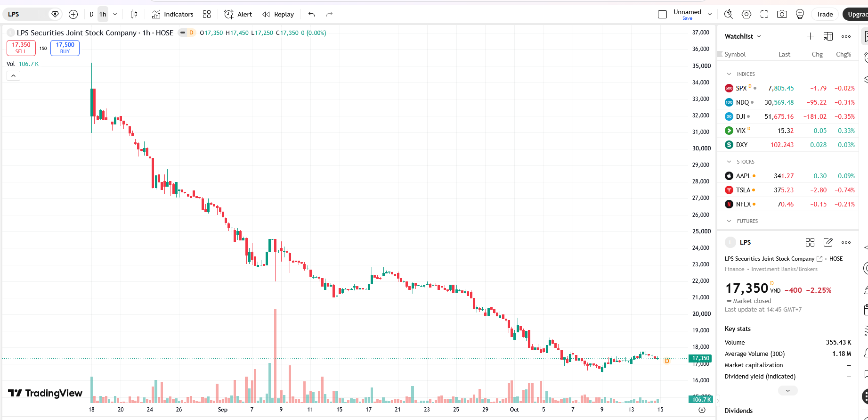This screenshot has width=868, height=420.
Task: Open watchlist more options dots
Action: pos(846,36)
